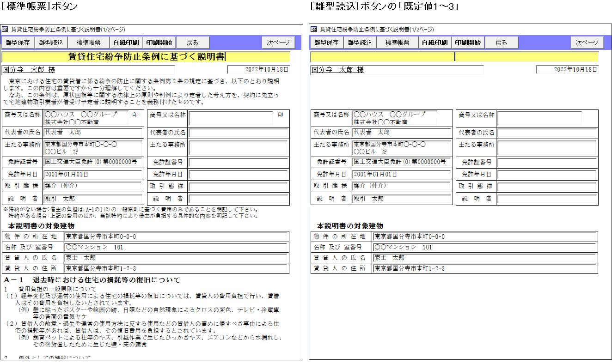Click the 国分寺 太郎 様 name field in right window
612x364 pixels.
point(397,70)
